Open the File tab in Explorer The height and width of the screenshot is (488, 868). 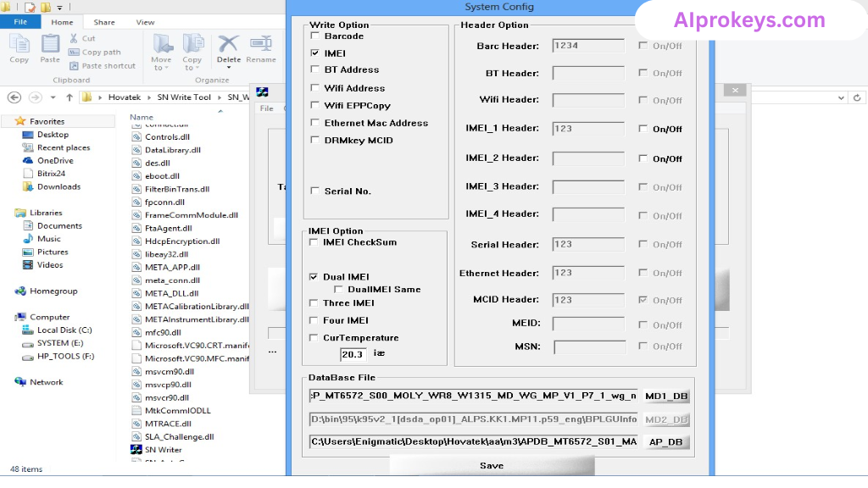point(20,22)
